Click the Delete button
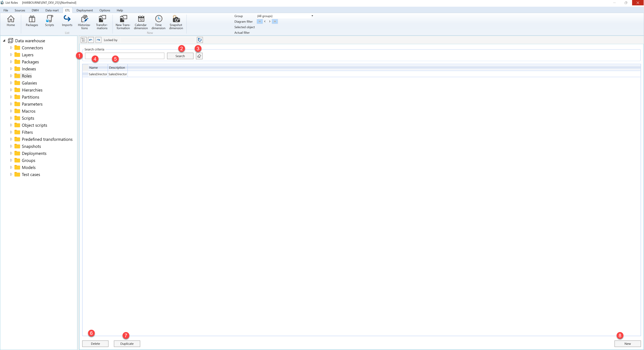This screenshot has width=644, height=350. (95, 344)
